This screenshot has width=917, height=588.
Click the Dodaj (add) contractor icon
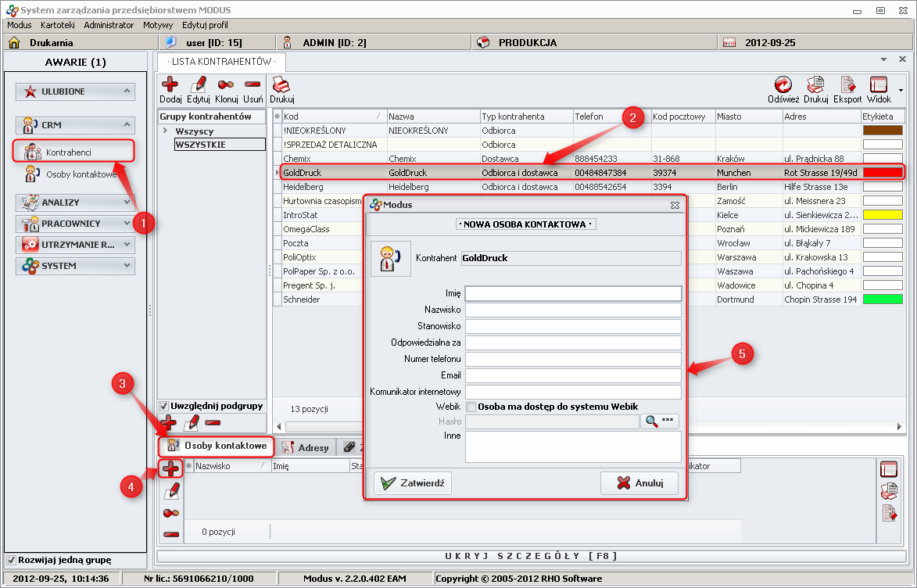pos(170,84)
